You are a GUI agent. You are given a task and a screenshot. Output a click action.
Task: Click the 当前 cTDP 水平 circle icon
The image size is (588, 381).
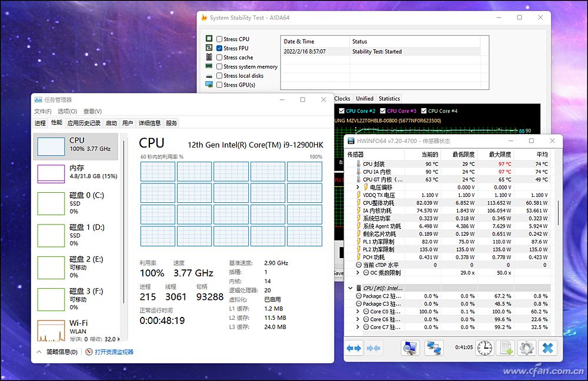[359, 265]
